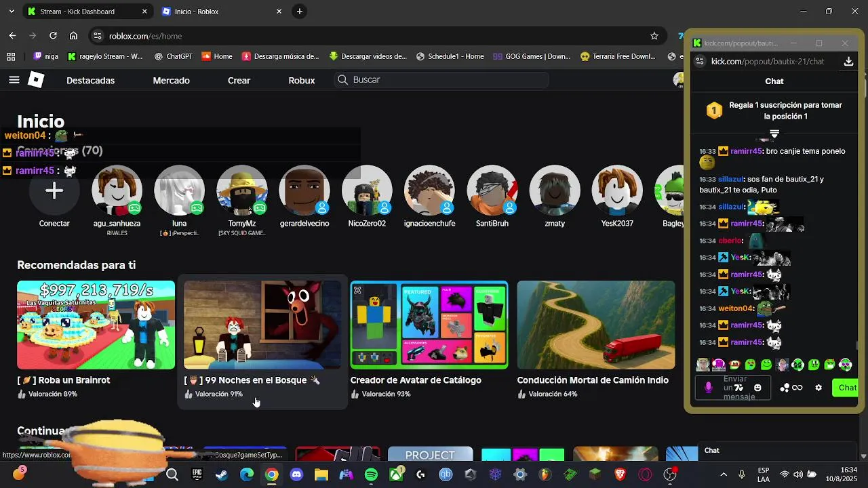The image size is (868, 488).
Task: Collapse the Kick leaderboard banner arrow
Action: (x=774, y=134)
